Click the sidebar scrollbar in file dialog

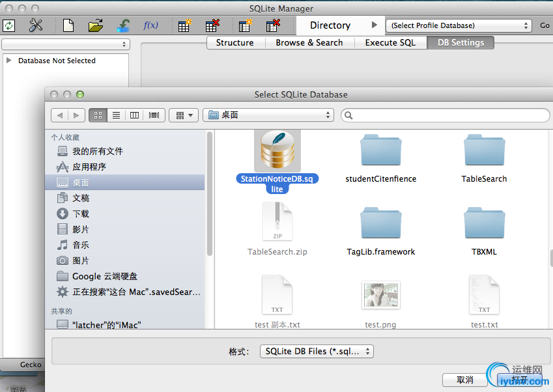pyautogui.click(x=210, y=194)
